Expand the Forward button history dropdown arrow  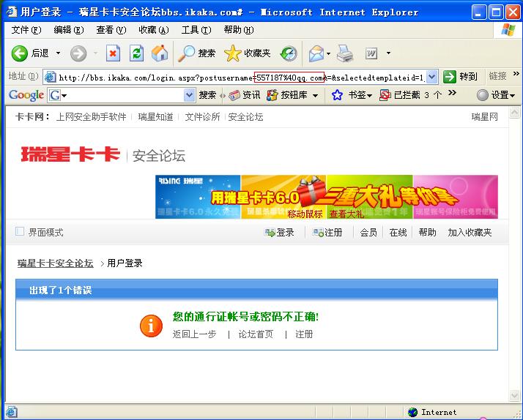tap(96, 53)
